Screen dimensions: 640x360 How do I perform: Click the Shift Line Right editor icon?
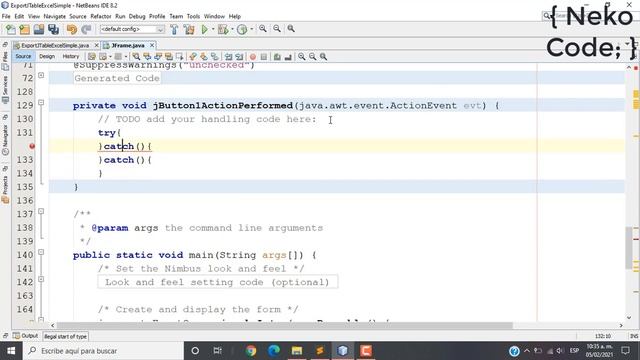coord(239,57)
